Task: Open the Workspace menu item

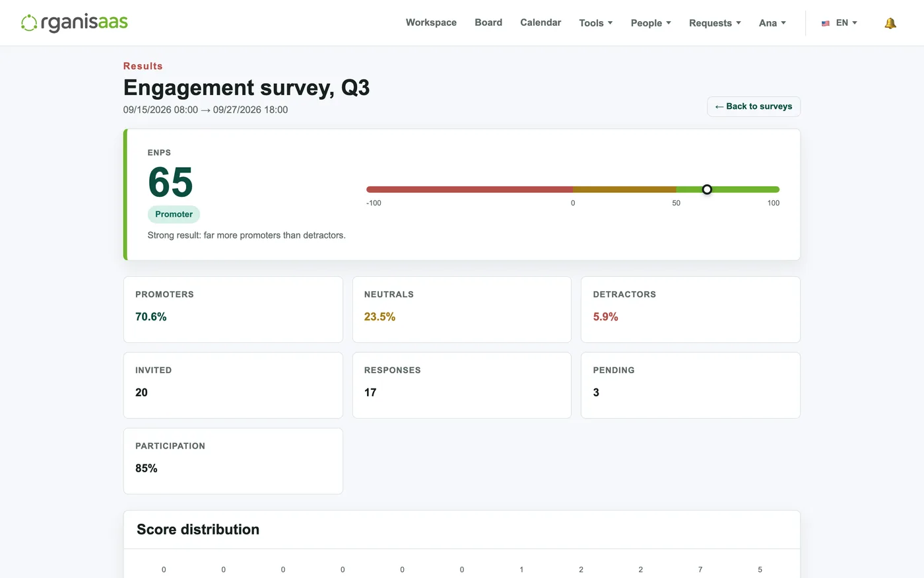Action: 431,22
